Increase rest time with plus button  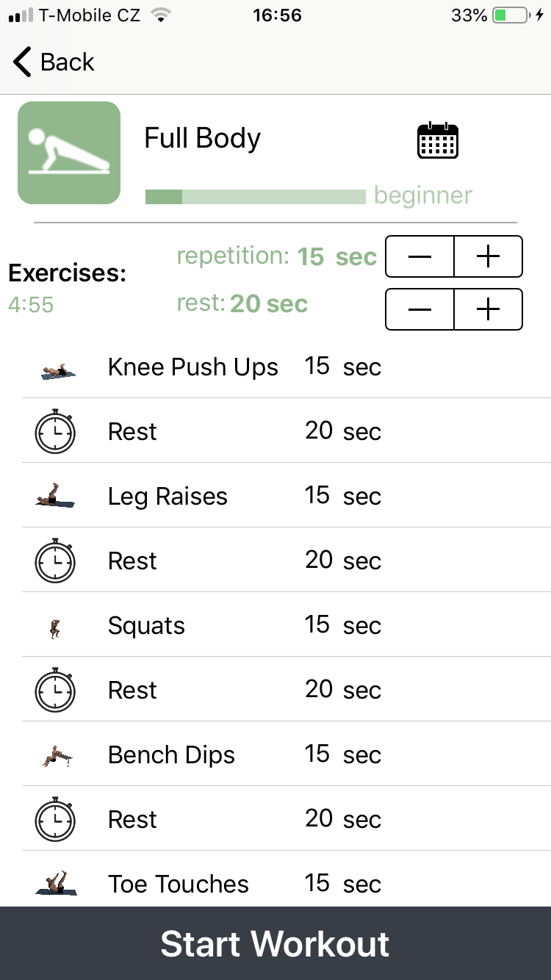click(488, 309)
